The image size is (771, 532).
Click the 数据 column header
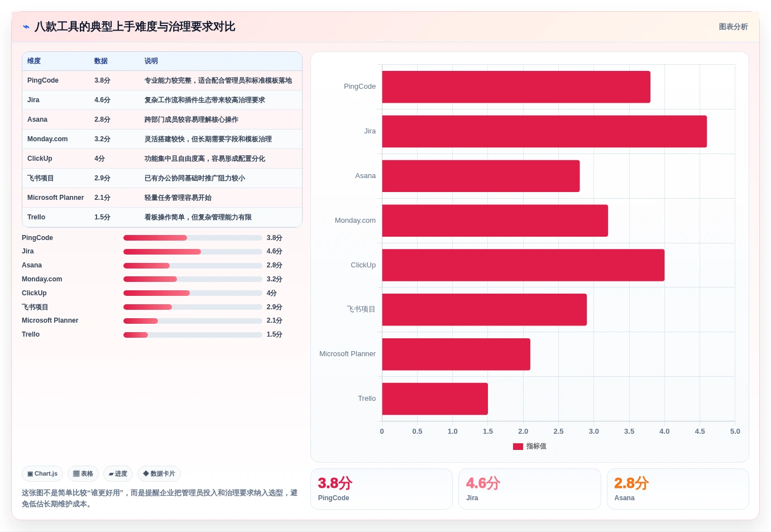tap(101, 61)
